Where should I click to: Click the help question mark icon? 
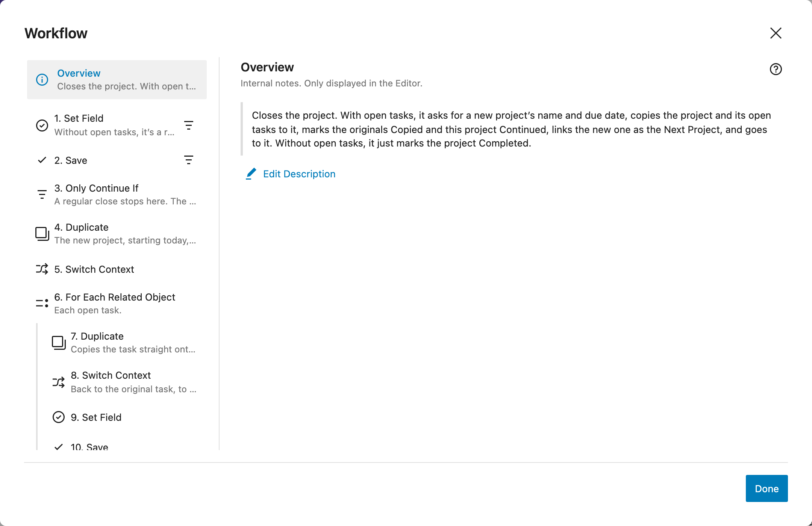(x=776, y=69)
